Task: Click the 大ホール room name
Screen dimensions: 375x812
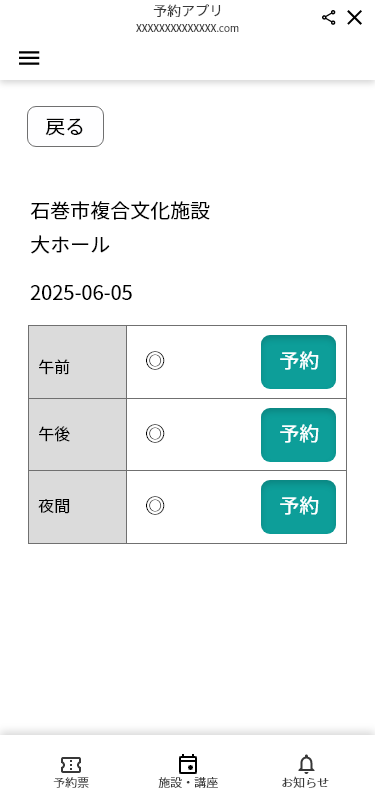Action: pos(70,245)
